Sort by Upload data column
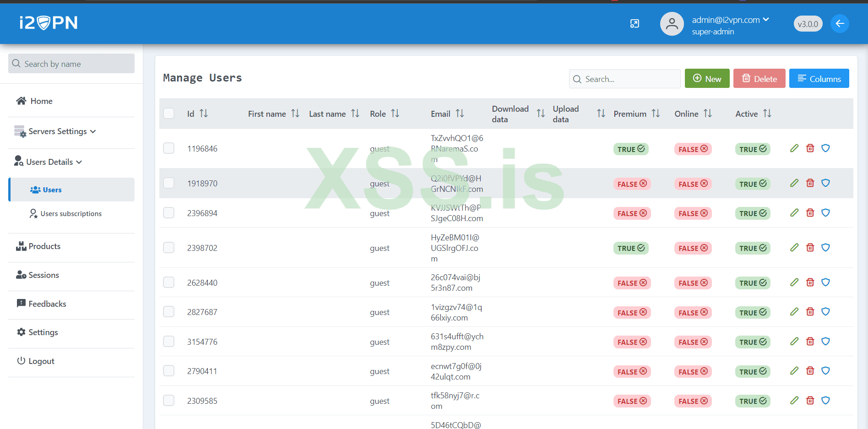This screenshot has height=429, width=868. tap(601, 114)
